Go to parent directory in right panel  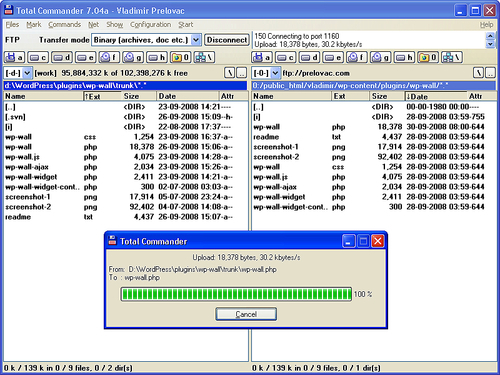click(x=490, y=73)
